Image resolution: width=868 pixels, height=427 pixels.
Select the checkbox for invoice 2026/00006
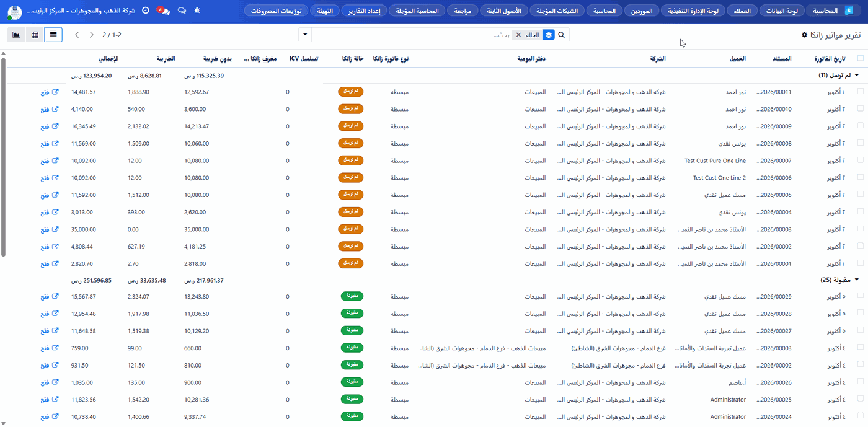tap(860, 177)
